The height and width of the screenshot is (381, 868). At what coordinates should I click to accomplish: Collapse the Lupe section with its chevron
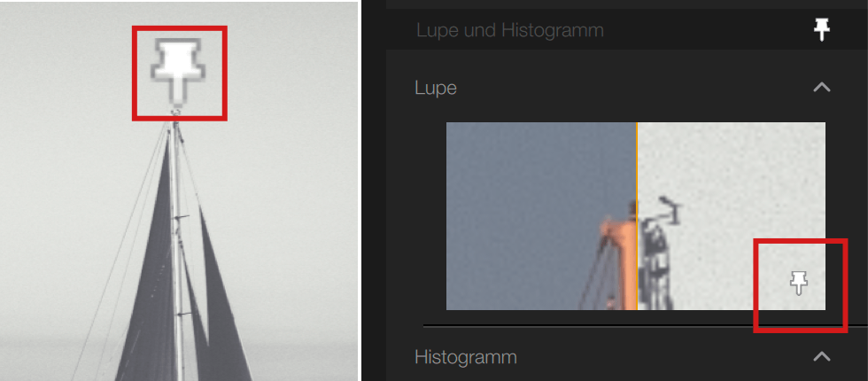[x=822, y=88]
